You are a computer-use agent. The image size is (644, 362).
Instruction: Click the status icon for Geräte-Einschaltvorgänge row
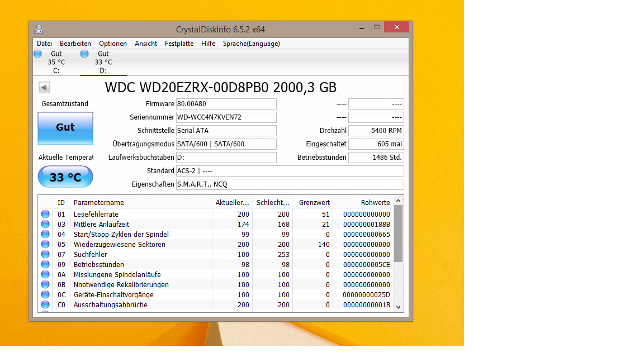tap(45, 294)
